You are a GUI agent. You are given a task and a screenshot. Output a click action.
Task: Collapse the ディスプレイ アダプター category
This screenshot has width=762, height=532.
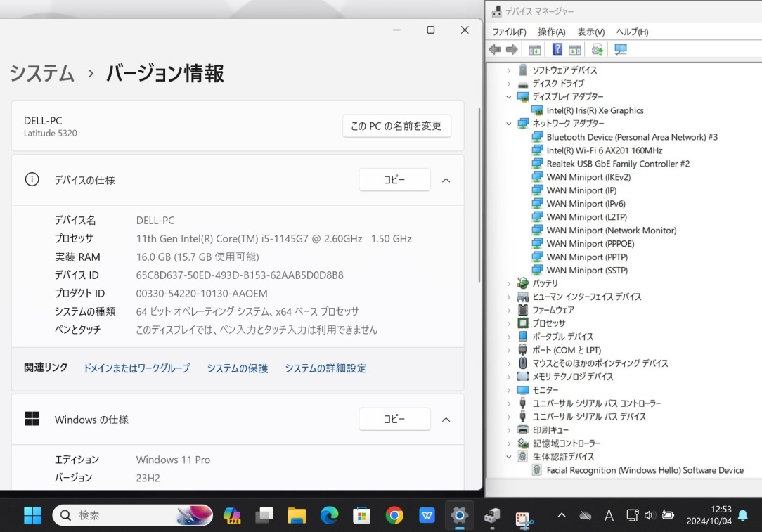tap(509, 96)
